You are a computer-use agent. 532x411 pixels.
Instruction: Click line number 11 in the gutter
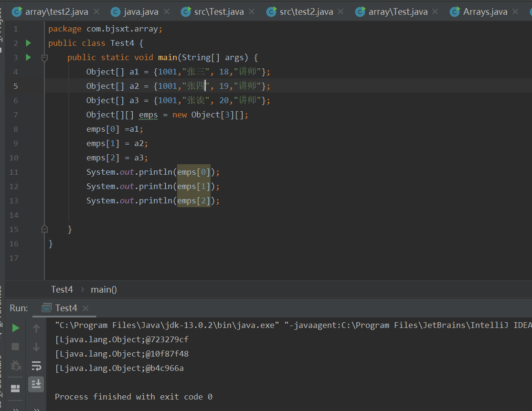tap(13, 172)
